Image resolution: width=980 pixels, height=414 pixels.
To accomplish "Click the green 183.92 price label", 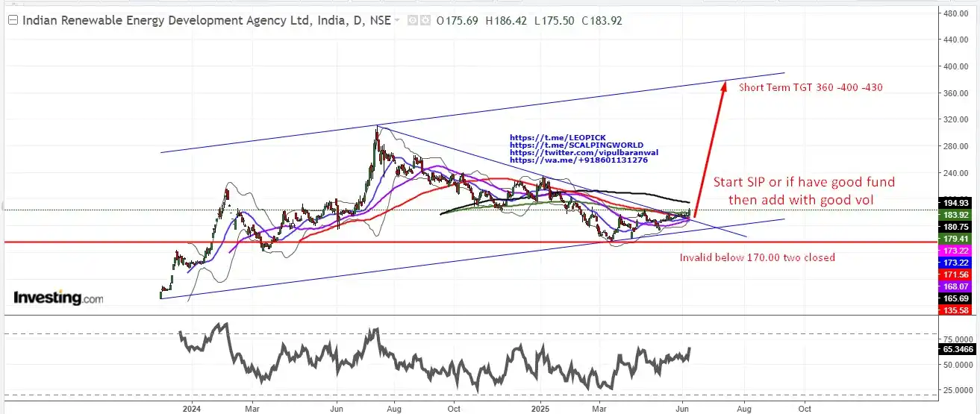I will [956, 215].
